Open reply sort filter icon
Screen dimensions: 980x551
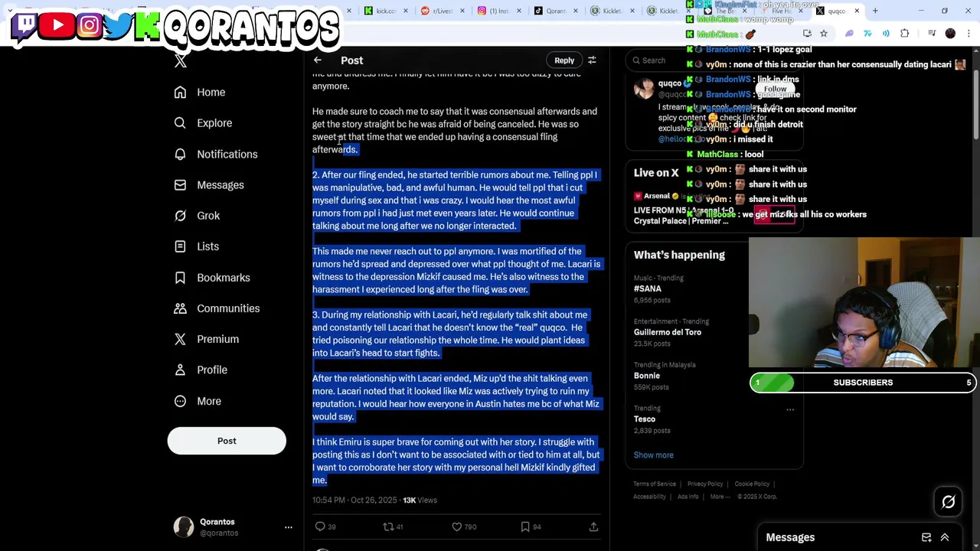(x=592, y=60)
